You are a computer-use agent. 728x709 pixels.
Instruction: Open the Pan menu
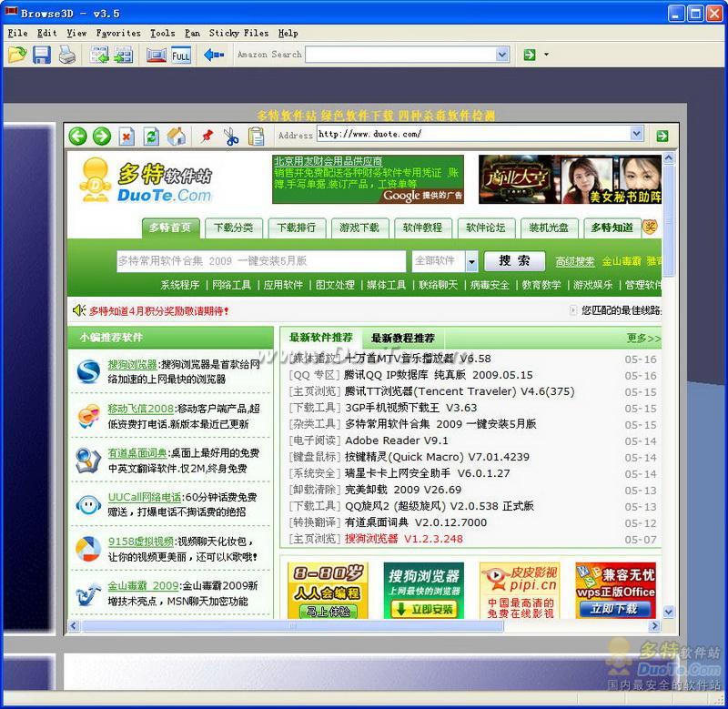(192, 33)
